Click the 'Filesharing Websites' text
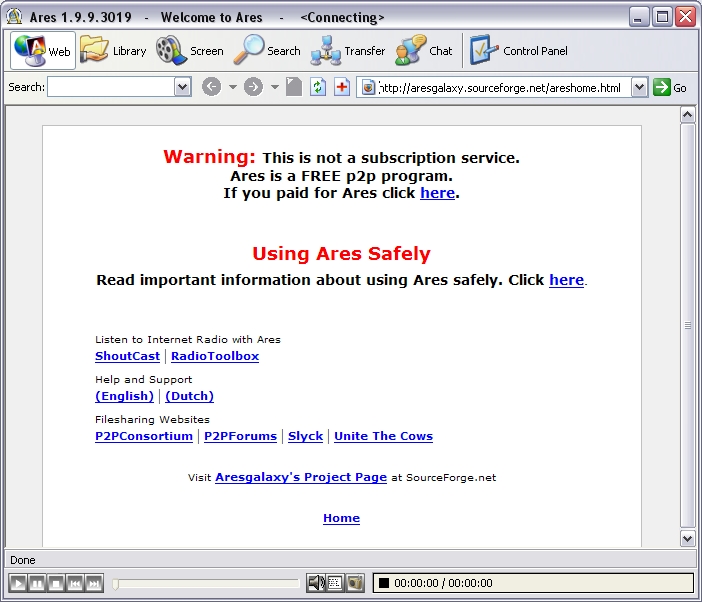 pos(152,419)
